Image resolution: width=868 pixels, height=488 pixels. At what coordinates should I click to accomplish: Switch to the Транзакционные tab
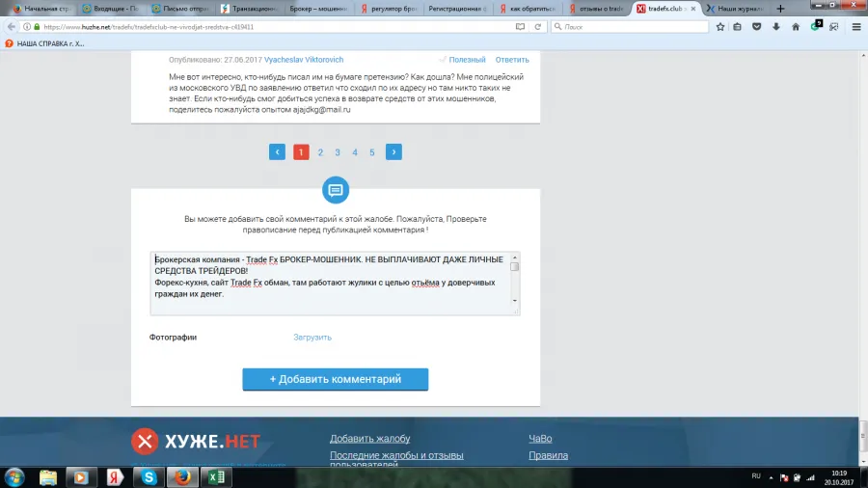pyautogui.click(x=249, y=9)
